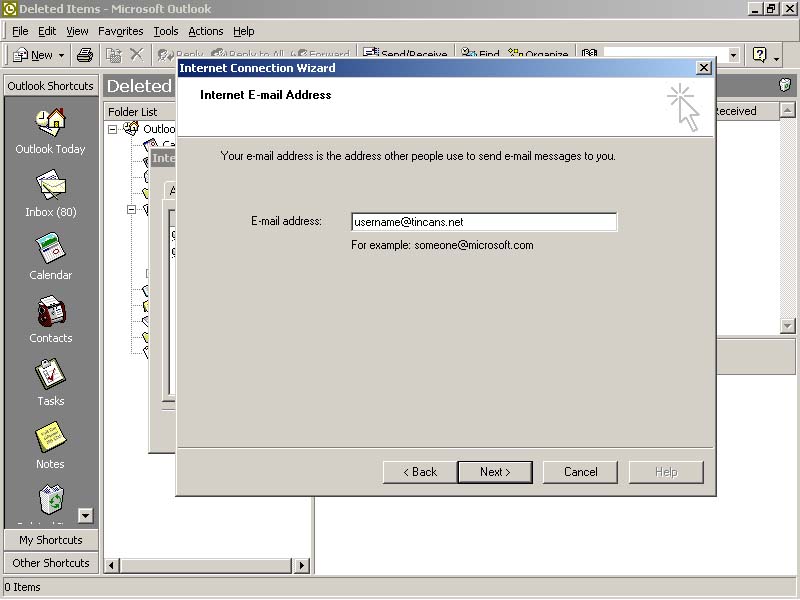This screenshot has height=600, width=800.
Task: Open the Tasks shortcut icon
Action: coord(51,374)
